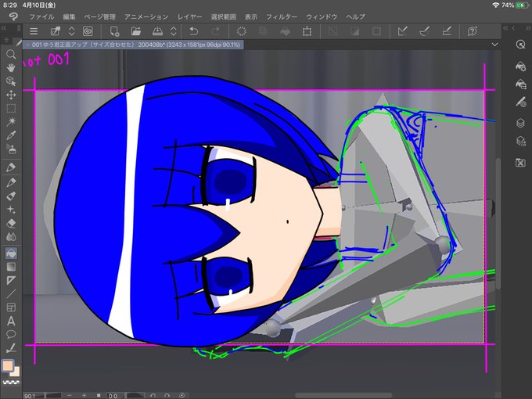Click the stepper beside the save icon
The width and height of the screenshot is (532, 399).
click(174, 31)
